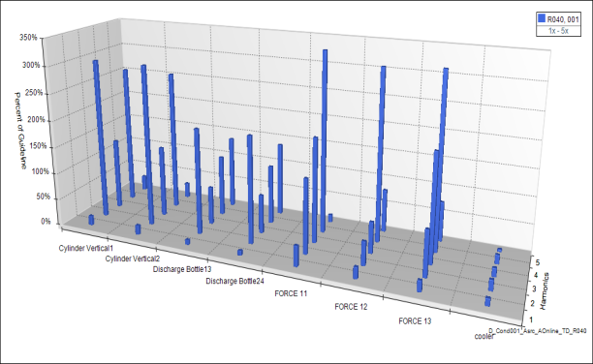The height and width of the screenshot is (364, 593).
Task: Click the 'Percent of Guideline' axis title
Action: coord(19,130)
